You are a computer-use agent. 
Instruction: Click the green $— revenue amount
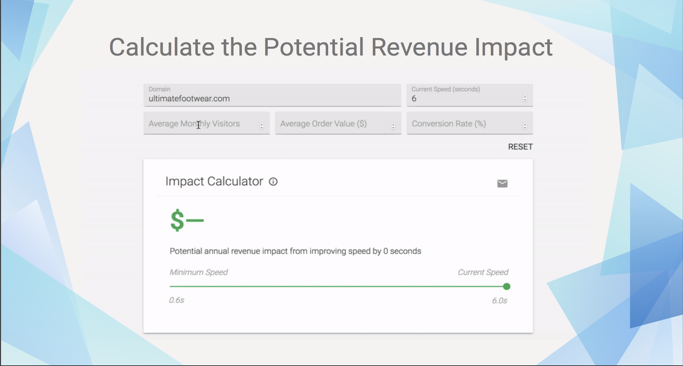(187, 220)
